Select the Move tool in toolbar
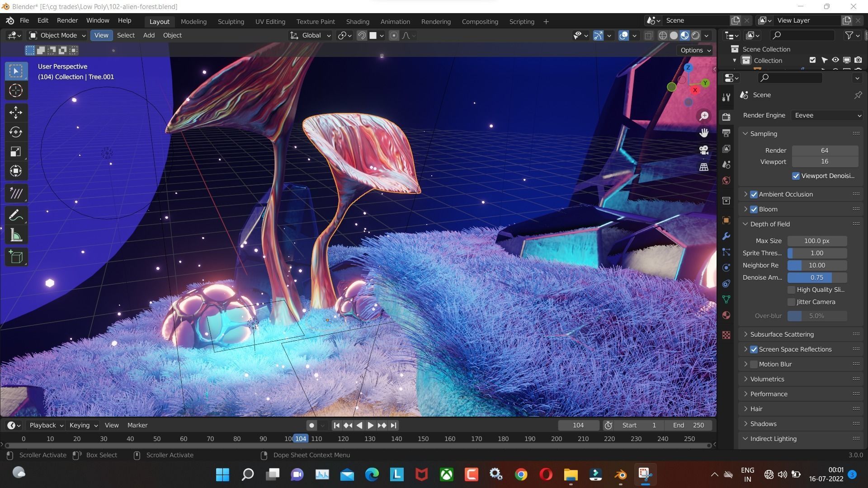 (x=16, y=112)
